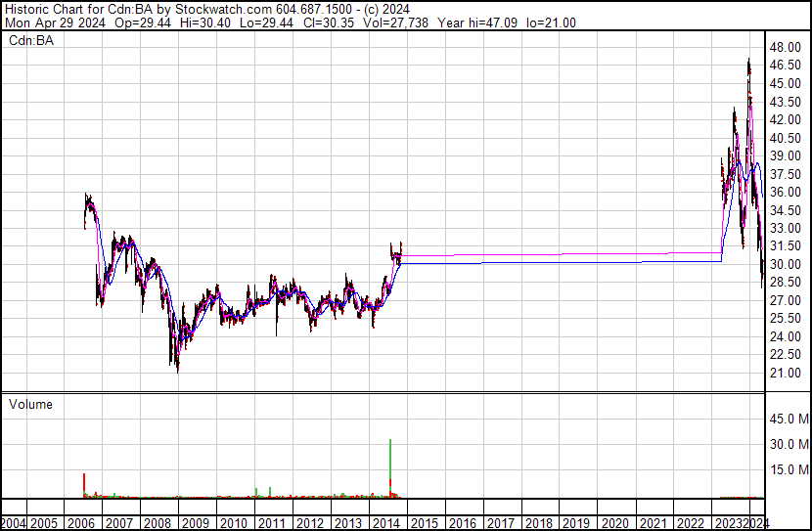
Task: Select the 2008 year marker on the x-axis
Action: pos(157,523)
